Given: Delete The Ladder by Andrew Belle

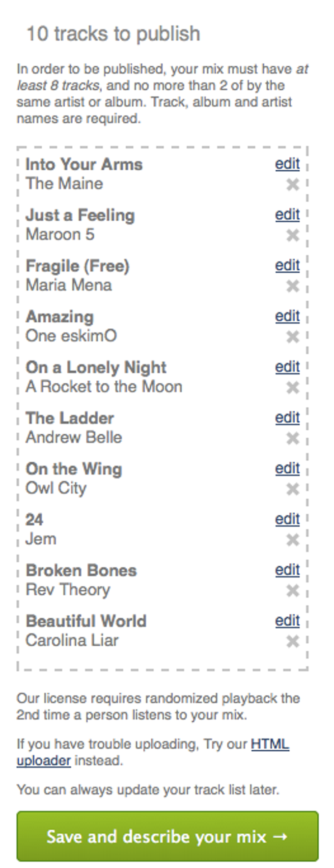Looking at the screenshot, I should (292, 438).
